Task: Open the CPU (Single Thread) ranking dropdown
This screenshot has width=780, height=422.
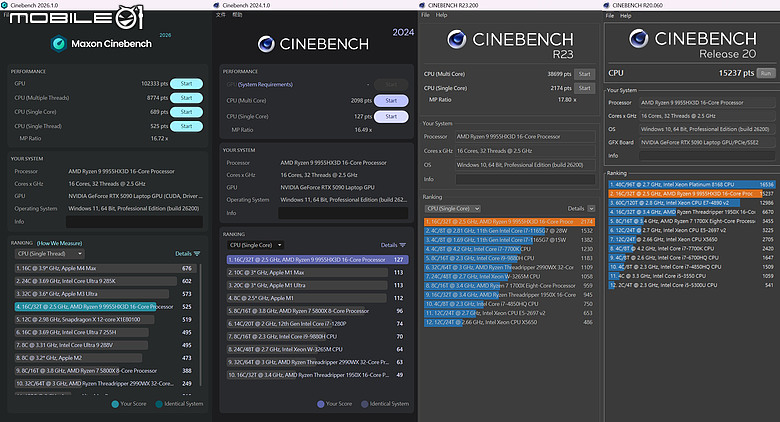Action: click(49, 254)
